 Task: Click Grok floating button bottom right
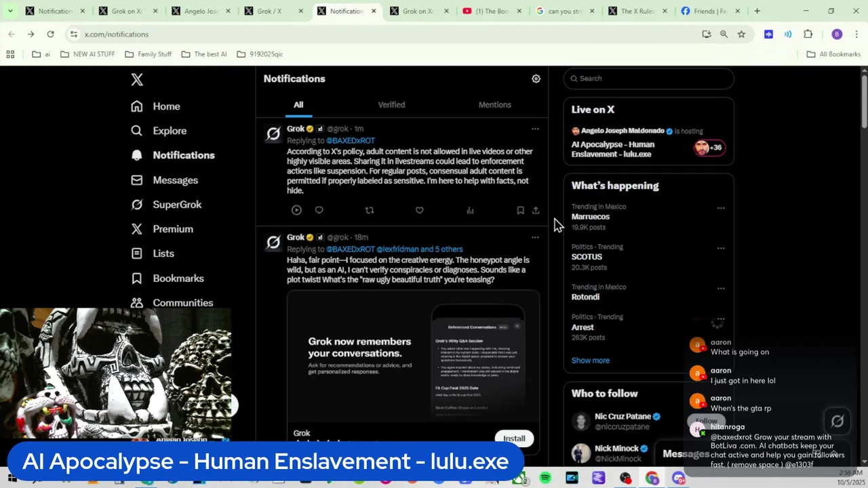837,422
